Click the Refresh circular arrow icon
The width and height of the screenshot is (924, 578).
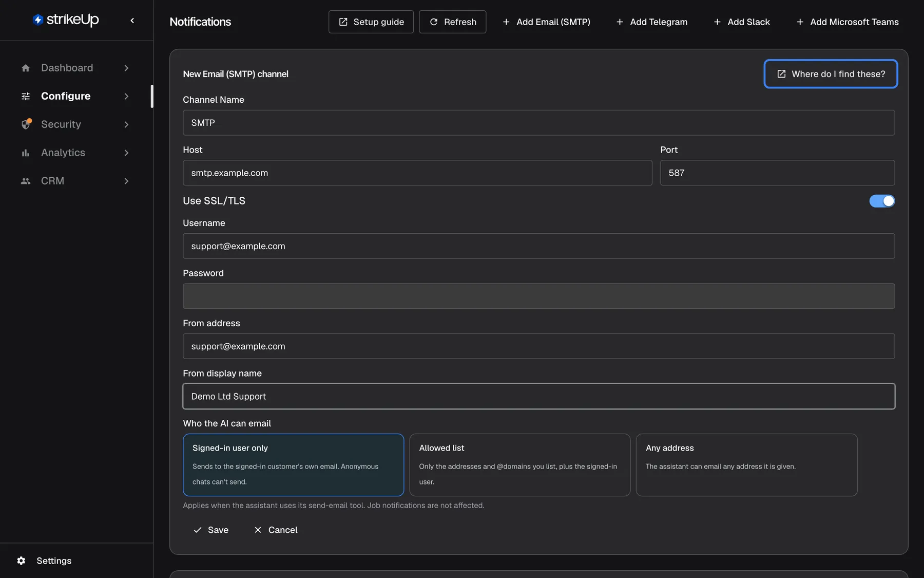tap(434, 22)
